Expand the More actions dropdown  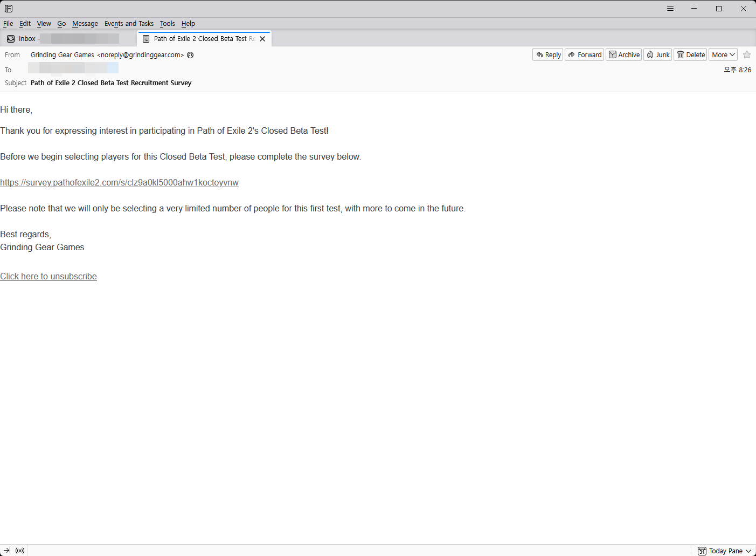(x=723, y=54)
